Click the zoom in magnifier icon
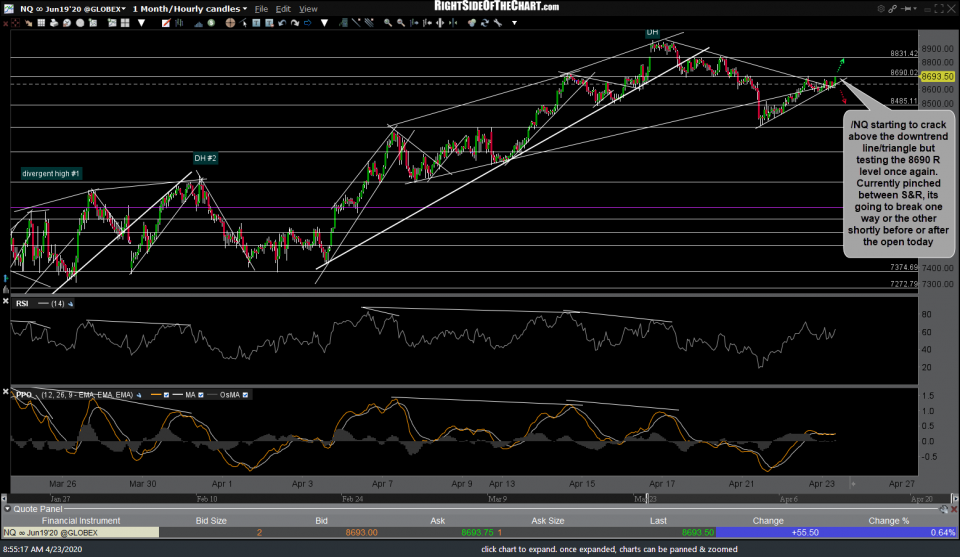 point(388,23)
